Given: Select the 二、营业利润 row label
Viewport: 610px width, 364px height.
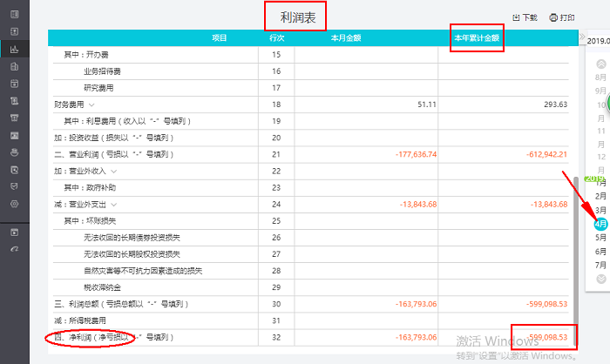Looking at the screenshot, I should (113, 154).
